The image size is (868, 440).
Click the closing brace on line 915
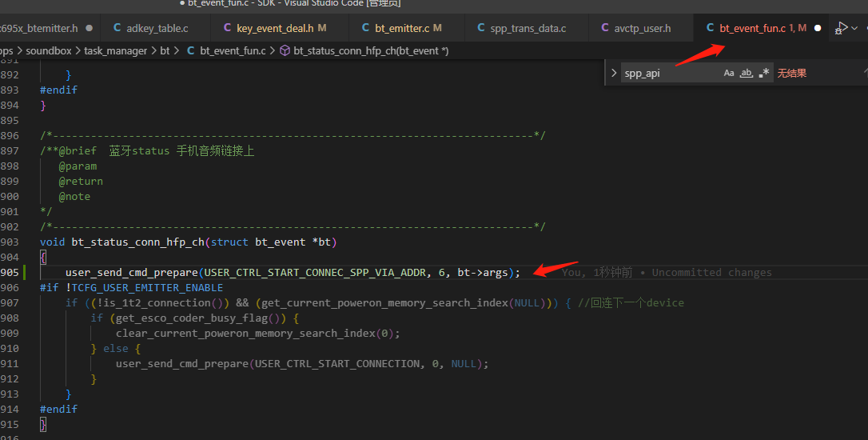tap(43, 425)
